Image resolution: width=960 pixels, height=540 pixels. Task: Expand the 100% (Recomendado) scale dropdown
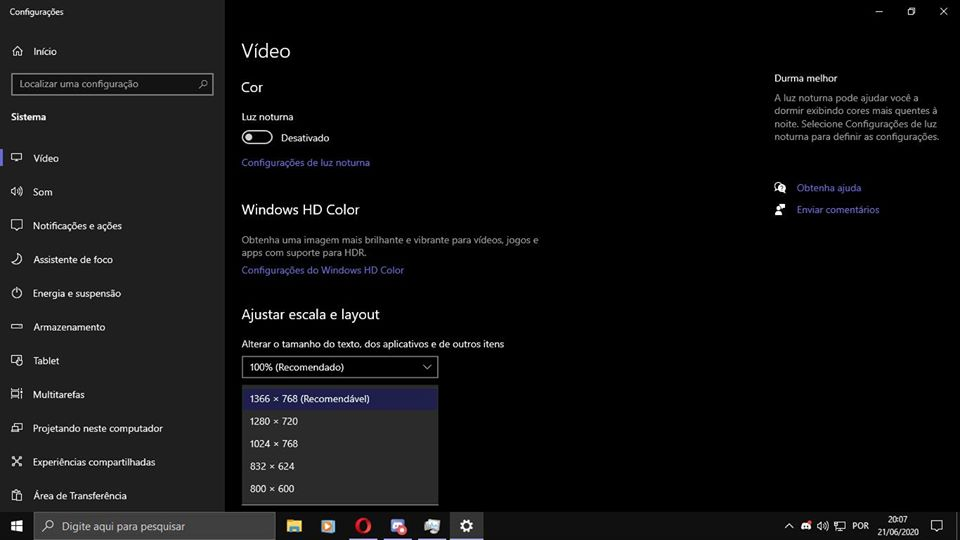[x=340, y=367]
